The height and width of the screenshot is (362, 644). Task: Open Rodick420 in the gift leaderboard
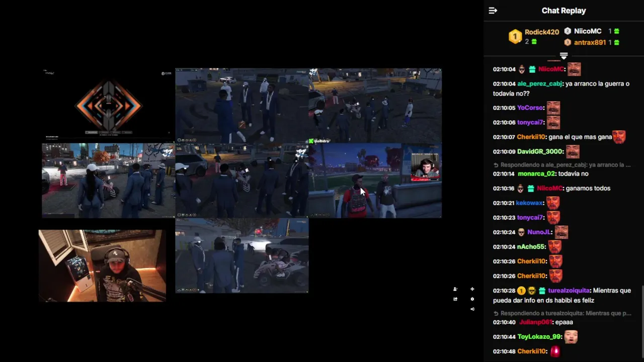click(542, 32)
